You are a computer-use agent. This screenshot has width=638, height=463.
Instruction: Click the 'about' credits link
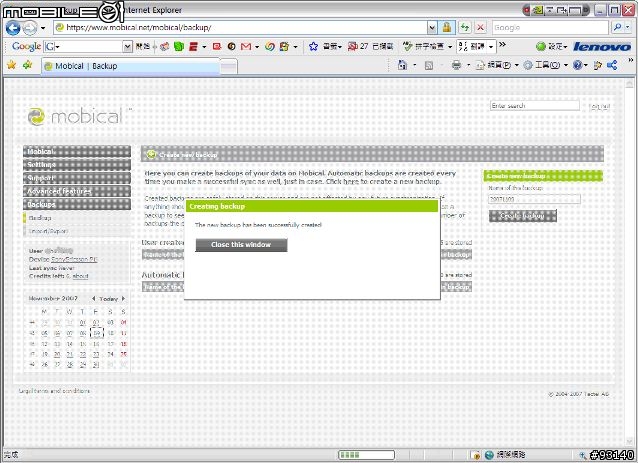pyautogui.click(x=80, y=276)
